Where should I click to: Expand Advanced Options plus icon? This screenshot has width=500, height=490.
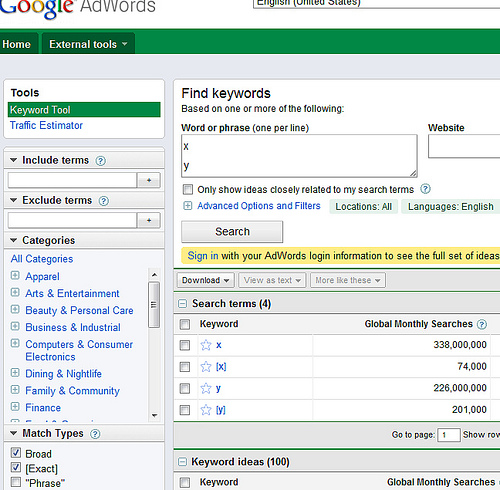(188, 206)
